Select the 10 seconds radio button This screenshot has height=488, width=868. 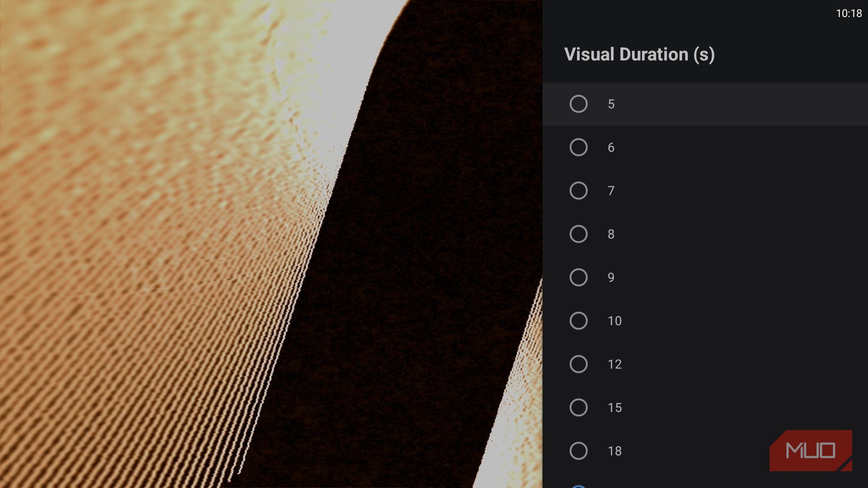pyautogui.click(x=578, y=321)
